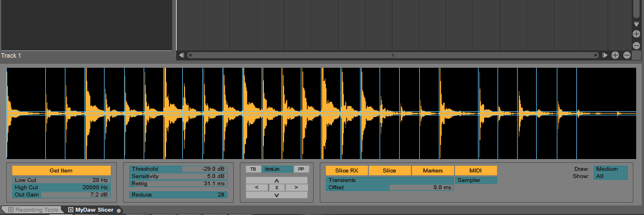Click horizontal zoom in plus button

615,55
